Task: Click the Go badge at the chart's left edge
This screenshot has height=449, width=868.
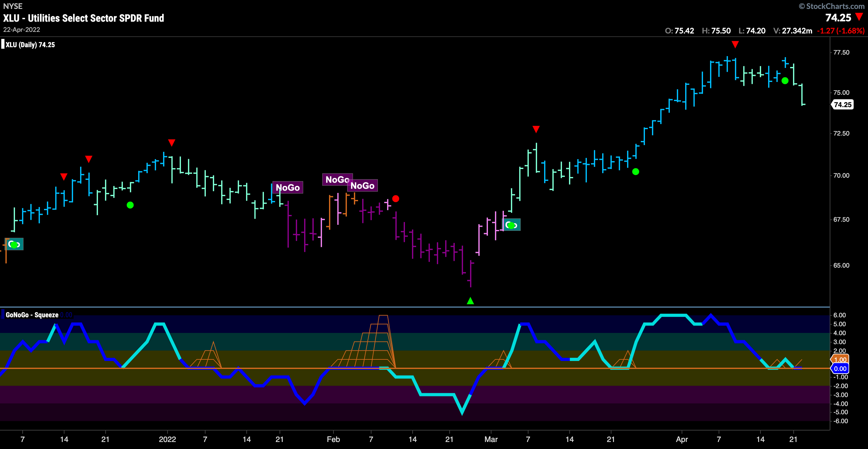Action: tap(14, 244)
